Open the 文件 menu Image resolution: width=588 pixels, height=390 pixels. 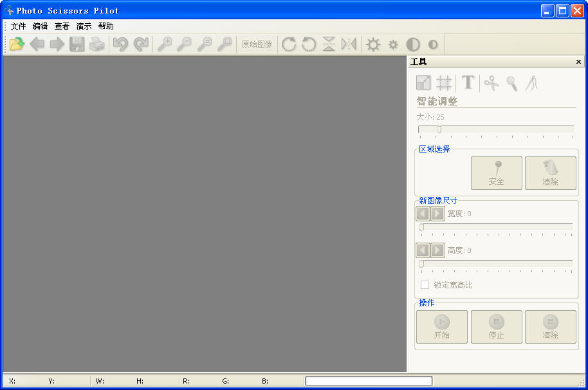tap(19, 26)
